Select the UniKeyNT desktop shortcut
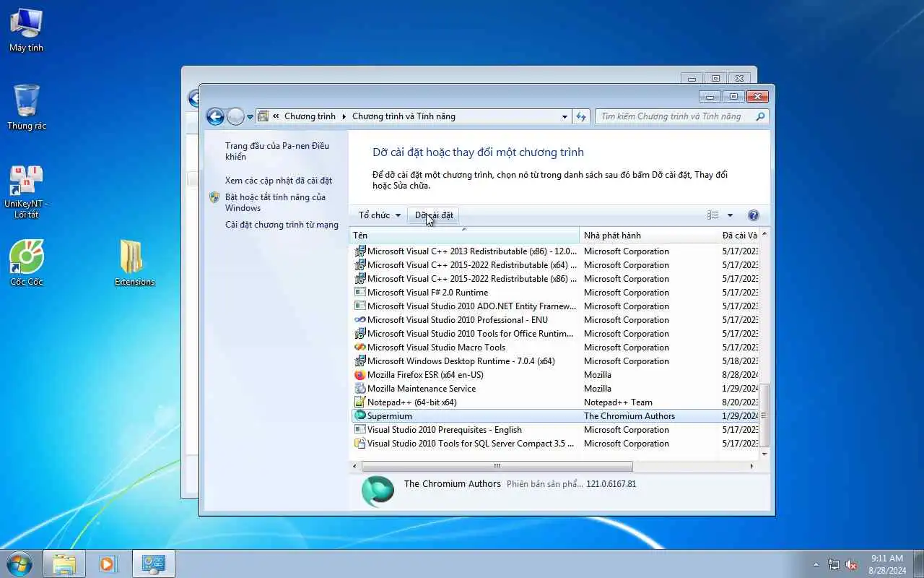The width and height of the screenshot is (924, 578). [26, 192]
